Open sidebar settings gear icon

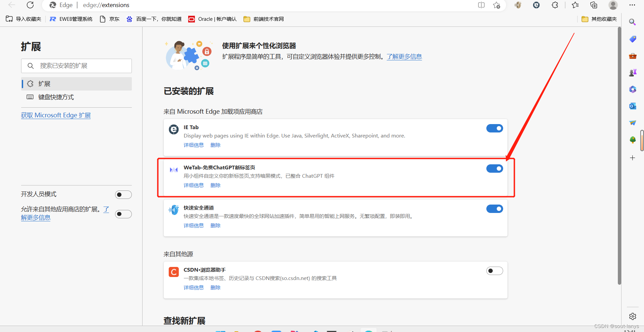(633, 316)
